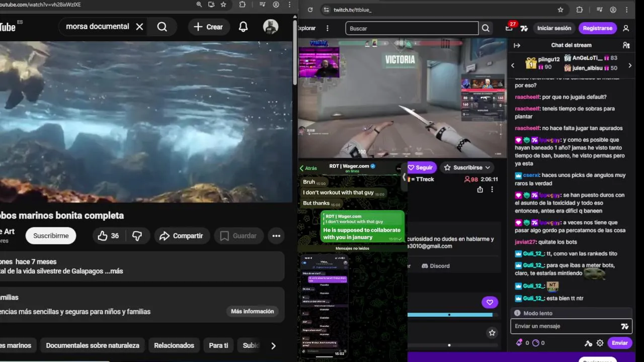Click the star button on lower panel
Image resolution: width=644 pixels, height=362 pixels.
click(492, 333)
